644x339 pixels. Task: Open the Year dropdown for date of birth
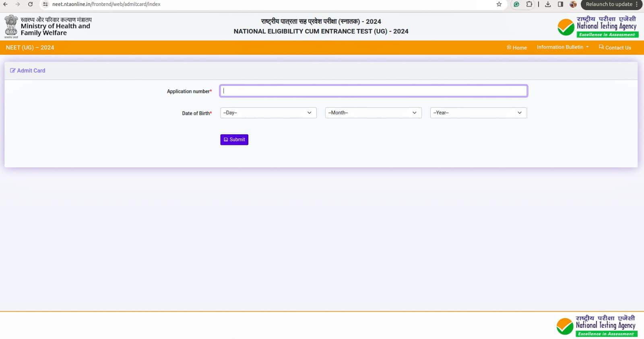(478, 113)
